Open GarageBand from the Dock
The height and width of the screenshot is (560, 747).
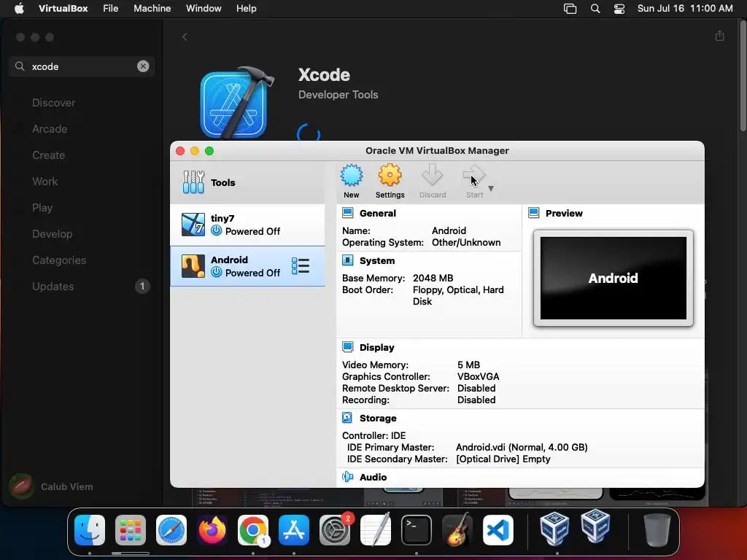coord(457,530)
